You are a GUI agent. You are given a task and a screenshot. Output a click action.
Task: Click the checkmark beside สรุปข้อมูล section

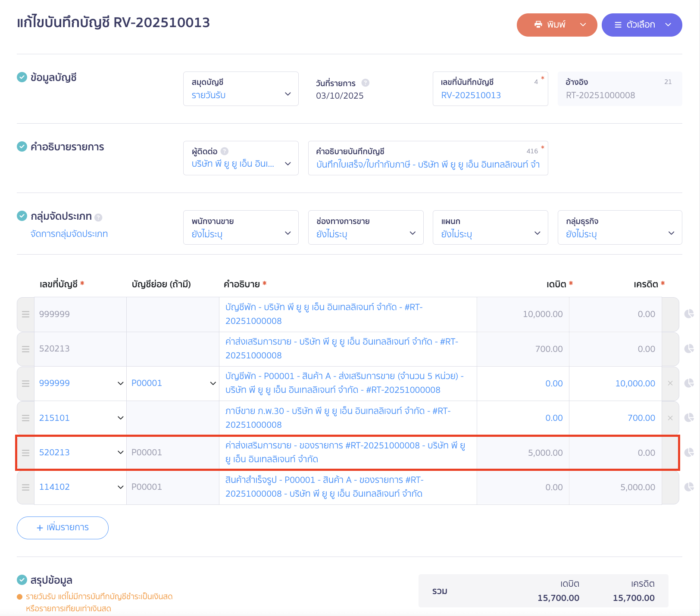pos(22,580)
